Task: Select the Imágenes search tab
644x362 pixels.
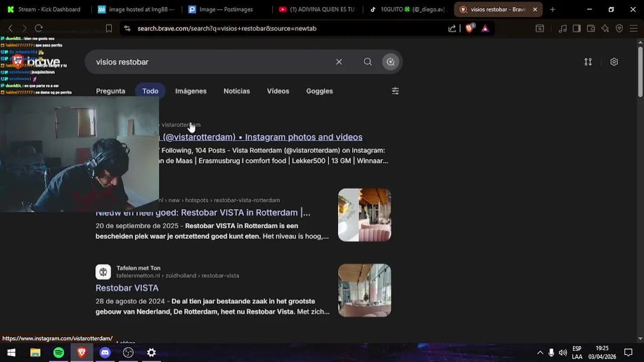Action: (x=191, y=91)
